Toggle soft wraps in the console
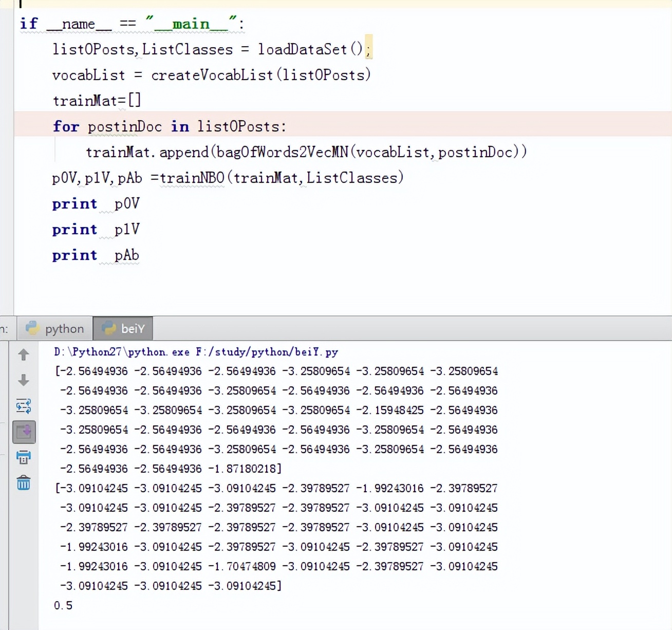This screenshot has width=672, height=630. pyautogui.click(x=24, y=406)
